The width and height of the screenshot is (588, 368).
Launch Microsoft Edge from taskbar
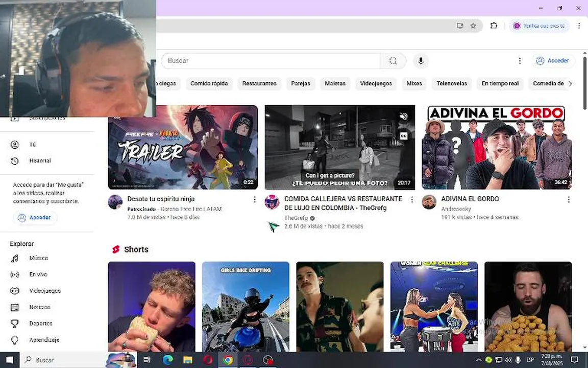(167, 360)
